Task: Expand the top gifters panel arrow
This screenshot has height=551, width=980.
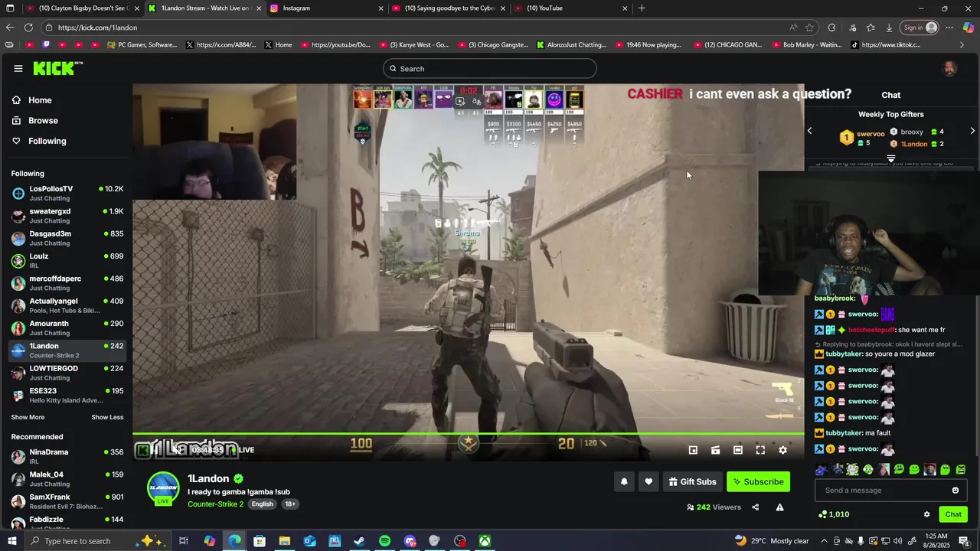Action: coord(890,158)
